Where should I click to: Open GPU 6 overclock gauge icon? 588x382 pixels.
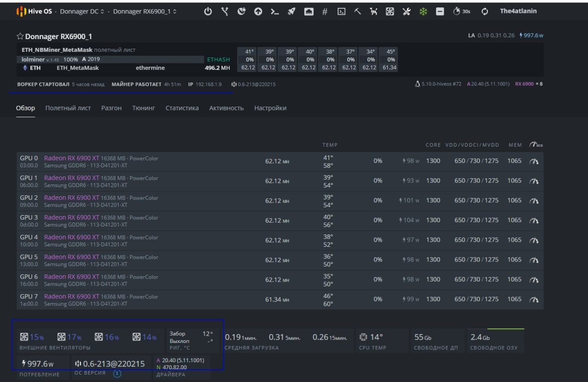click(x=534, y=280)
